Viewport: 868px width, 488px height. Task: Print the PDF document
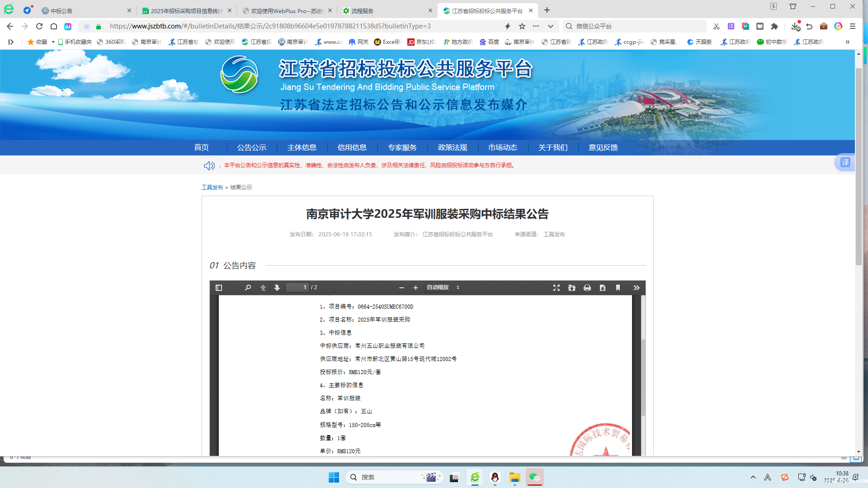(x=587, y=288)
